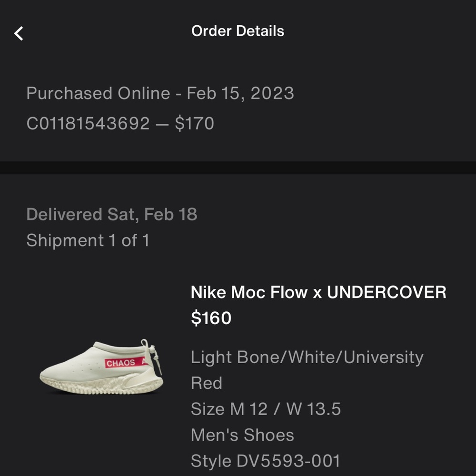Click the Style DV5593-001 text
Image resolution: width=476 pixels, height=476 pixels.
[x=265, y=461]
